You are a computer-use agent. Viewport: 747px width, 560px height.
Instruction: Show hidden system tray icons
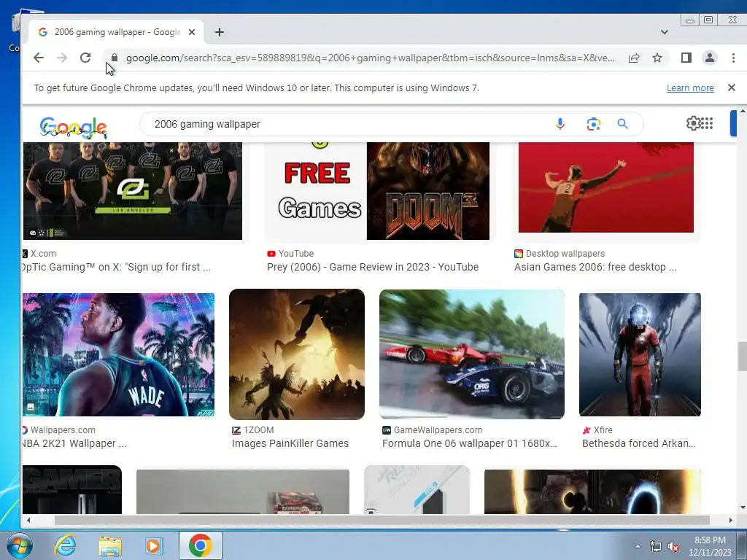tap(638, 546)
